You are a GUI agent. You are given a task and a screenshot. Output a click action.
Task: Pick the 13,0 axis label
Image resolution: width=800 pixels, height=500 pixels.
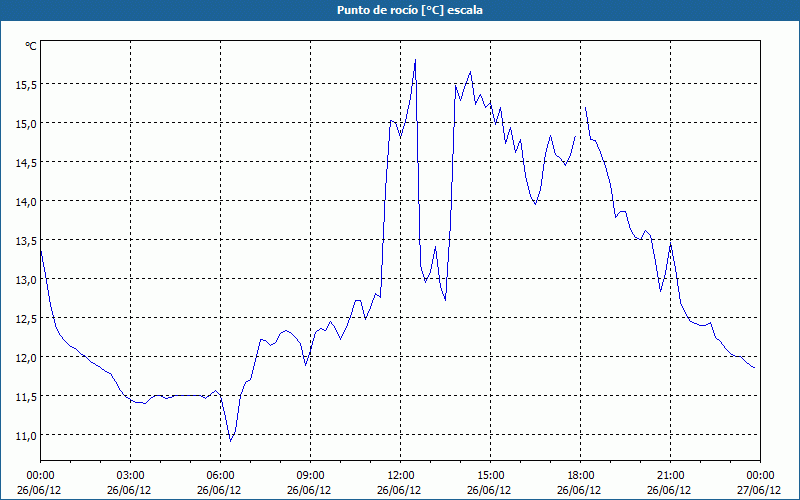[26, 280]
